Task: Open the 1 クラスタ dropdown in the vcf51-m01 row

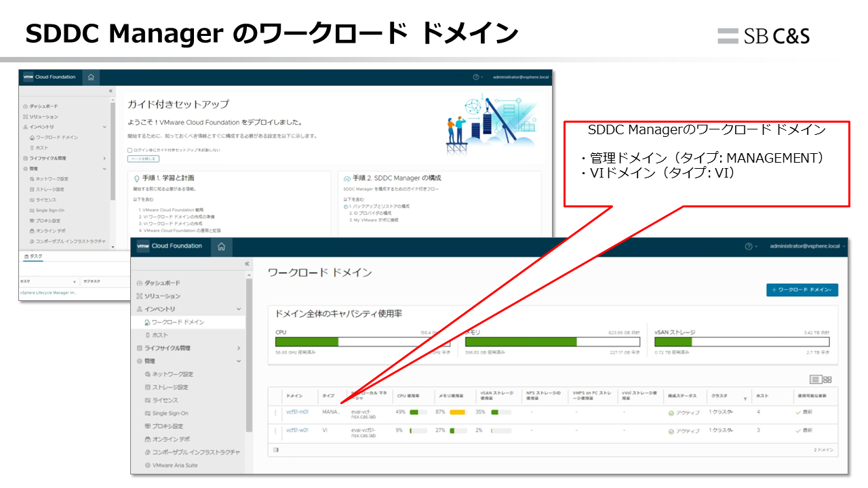Action: (722, 412)
